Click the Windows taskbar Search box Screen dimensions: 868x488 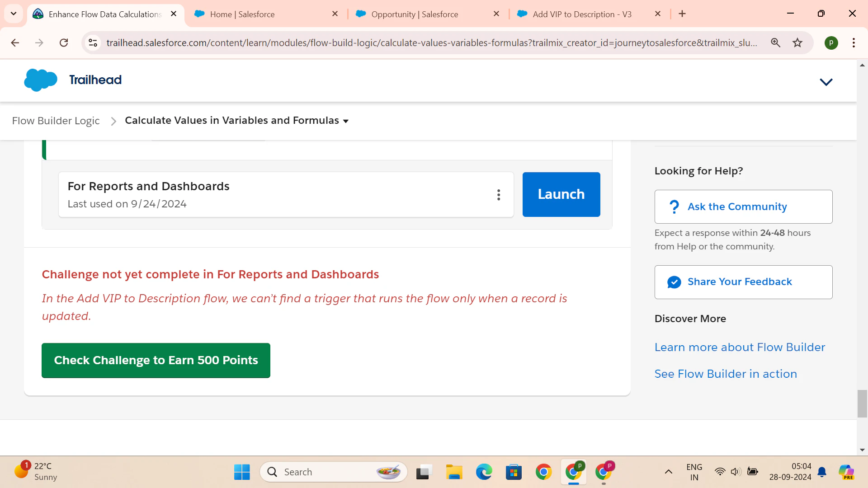point(334,472)
